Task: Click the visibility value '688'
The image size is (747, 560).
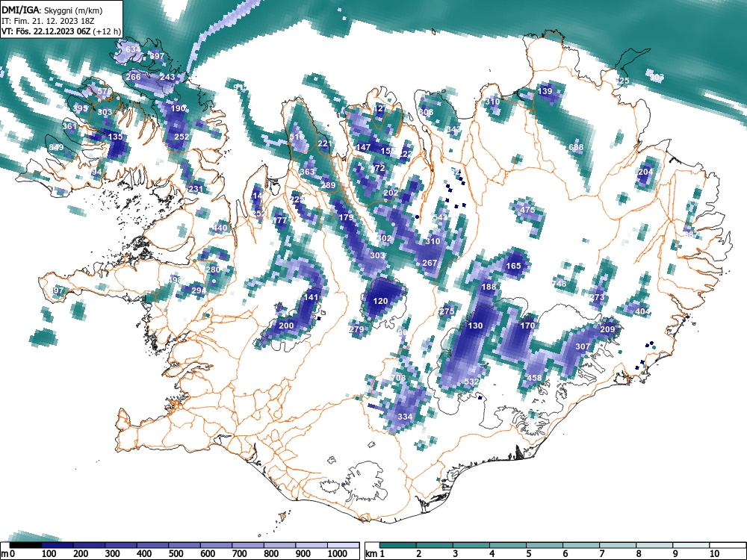Action: coord(576,147)
